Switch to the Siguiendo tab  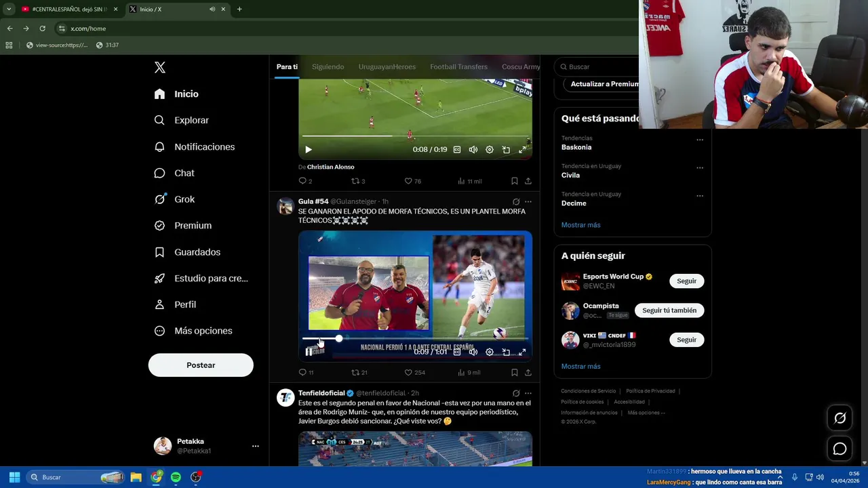[328, 66]
